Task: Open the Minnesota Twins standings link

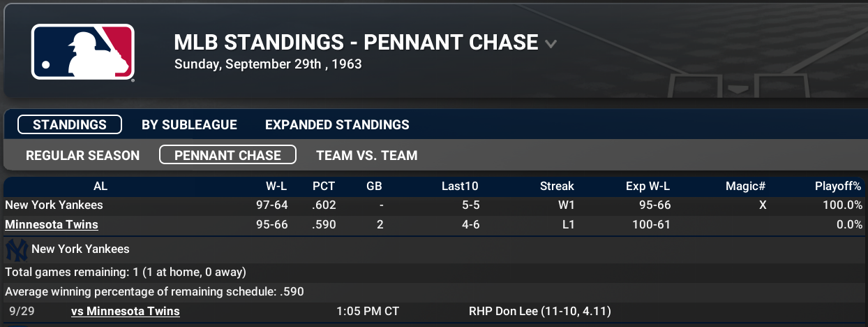Action: tap(52, 224)
